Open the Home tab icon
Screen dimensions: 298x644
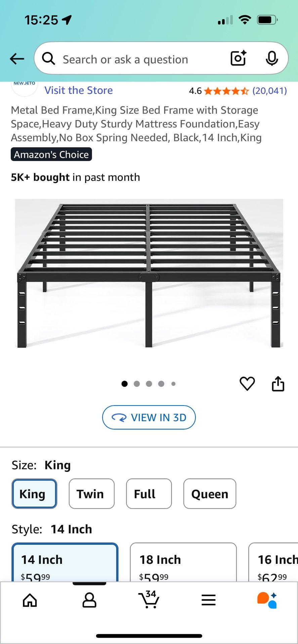[x=30, y=600]
